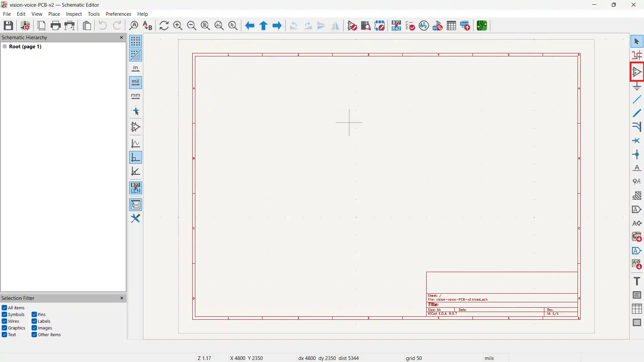The width and height of the screenshot is (644, 362).
Task: Navigate forward in sheet hierarchy
Action: click(277, 25)
